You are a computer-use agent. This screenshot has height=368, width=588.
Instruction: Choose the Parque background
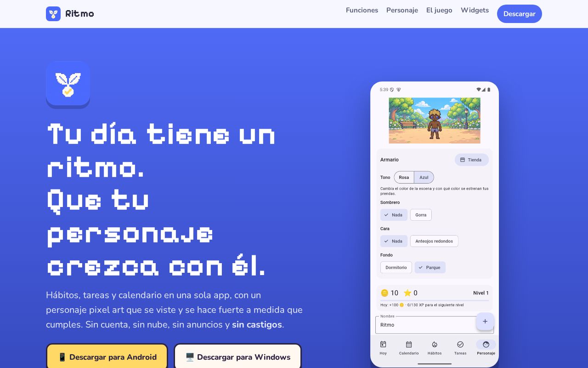point(430,267)
